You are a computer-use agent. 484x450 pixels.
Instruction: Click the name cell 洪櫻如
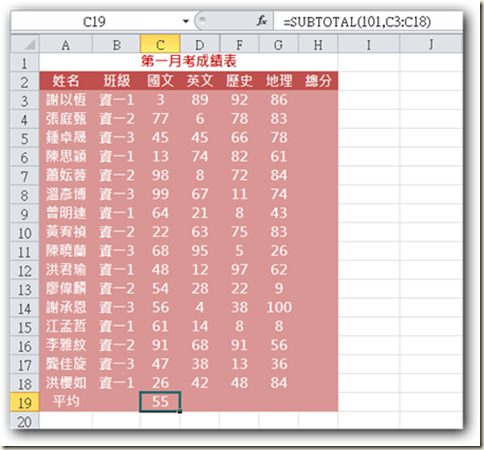pyautogui.click(x=66, y=383)
